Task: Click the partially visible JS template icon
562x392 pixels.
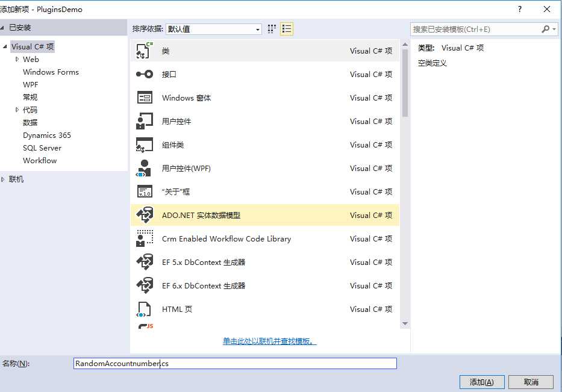Action: [145, 326]
